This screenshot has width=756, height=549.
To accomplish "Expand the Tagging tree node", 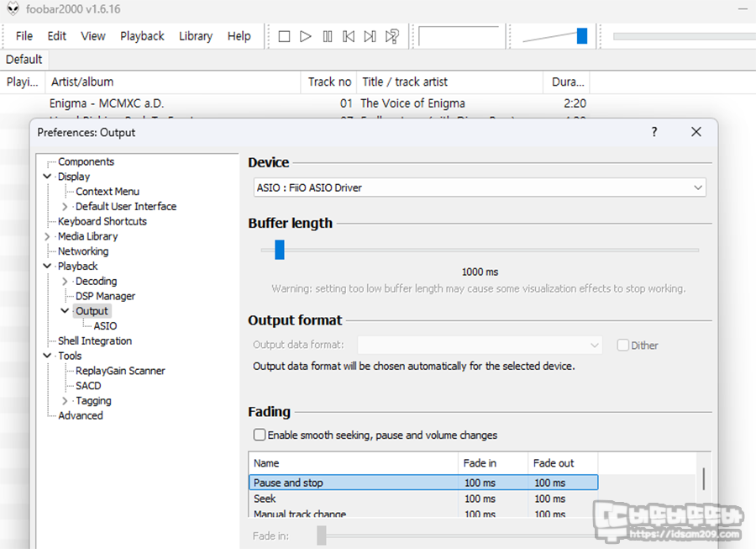I will 65,401.
